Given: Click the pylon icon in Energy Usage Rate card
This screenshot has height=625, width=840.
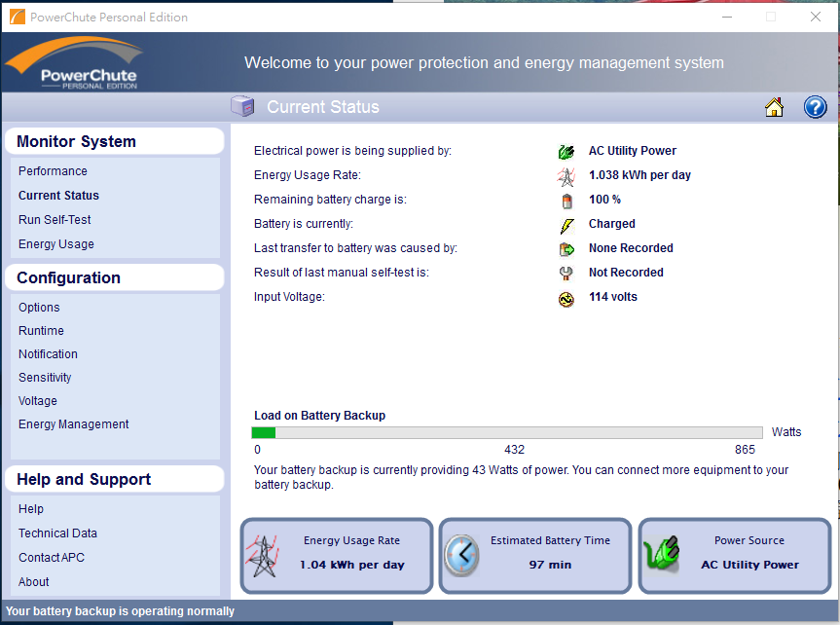Looking at the screenshot, I should (262, 555).
